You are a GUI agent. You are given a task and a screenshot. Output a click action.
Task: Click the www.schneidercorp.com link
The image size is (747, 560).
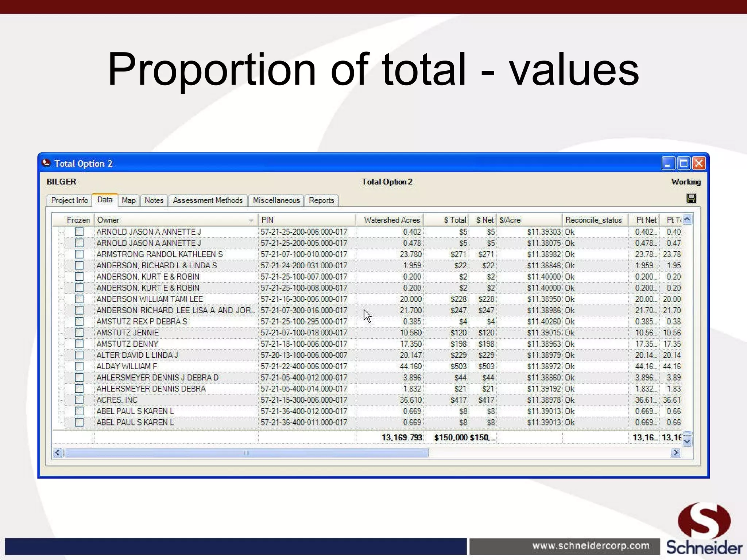pyautogui.click(x=591, y=545)
